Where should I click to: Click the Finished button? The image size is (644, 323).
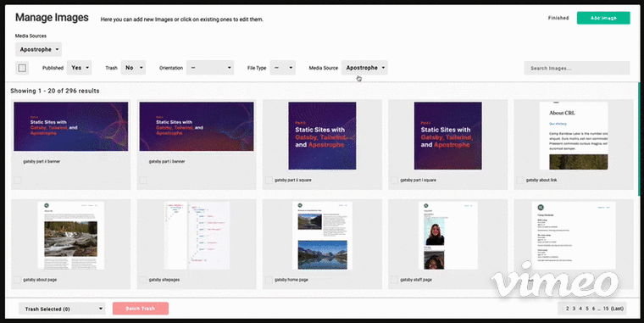tap(558, 18)
